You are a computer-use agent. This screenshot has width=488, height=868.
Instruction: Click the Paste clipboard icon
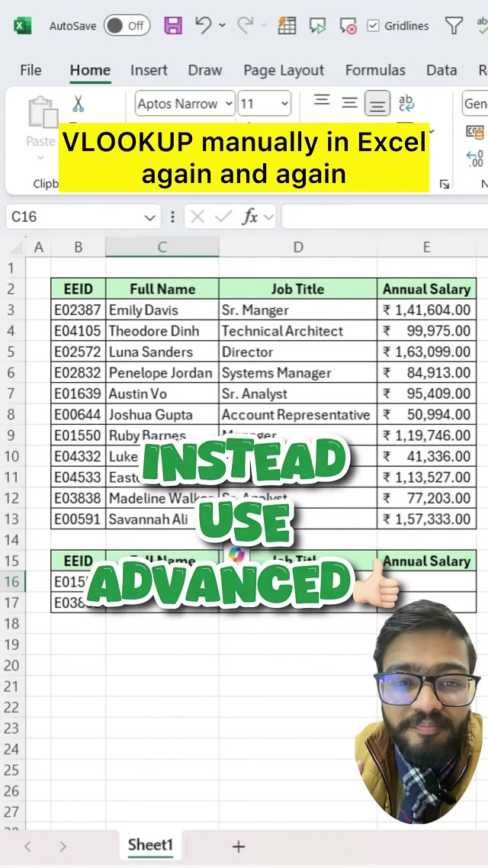[42, 113]
